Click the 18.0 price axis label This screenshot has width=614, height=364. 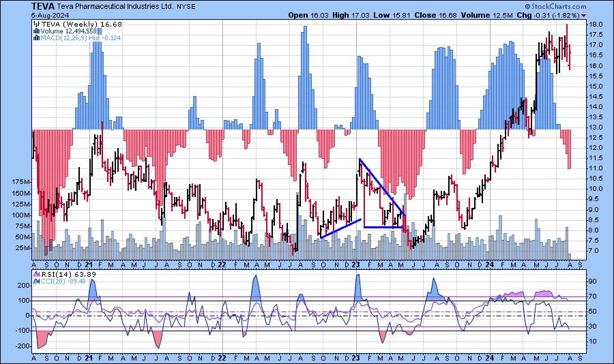595,25
